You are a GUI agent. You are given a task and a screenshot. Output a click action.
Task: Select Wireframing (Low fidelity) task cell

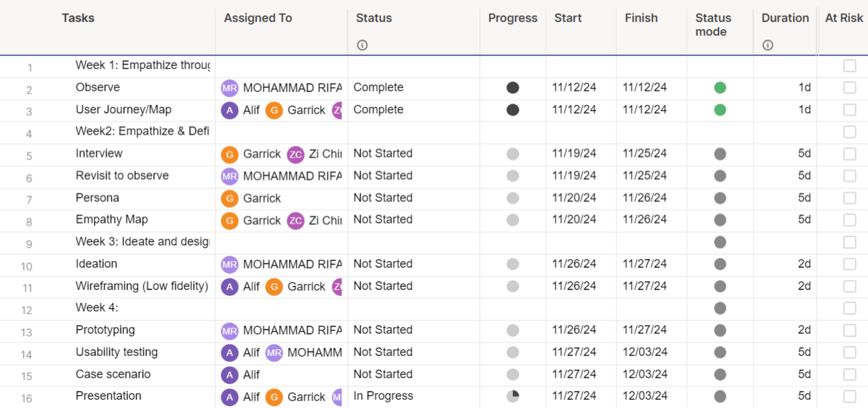tap(141, 286)
